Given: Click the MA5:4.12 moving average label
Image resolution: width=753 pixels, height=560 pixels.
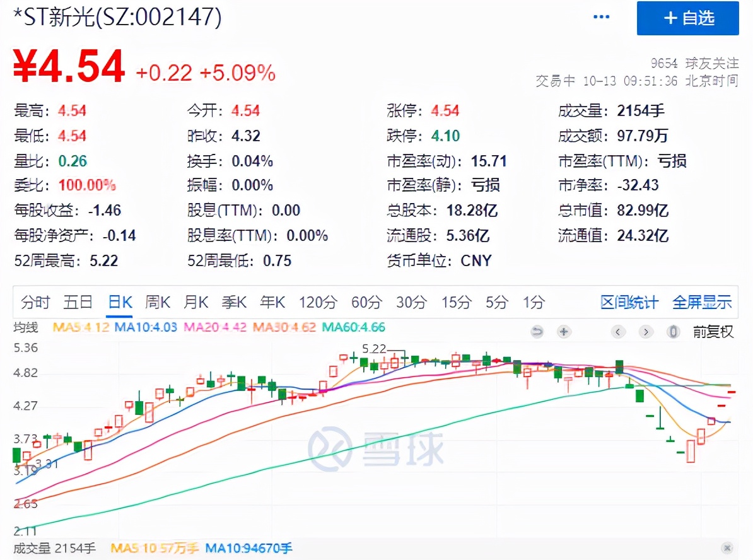Looking at the screenshot, I should (81, 327).
